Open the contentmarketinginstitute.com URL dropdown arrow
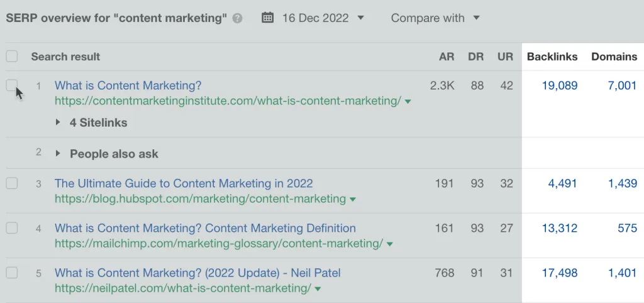Image resolution: width=644 pixels, height=303 pixels. (x=408, y=101)
